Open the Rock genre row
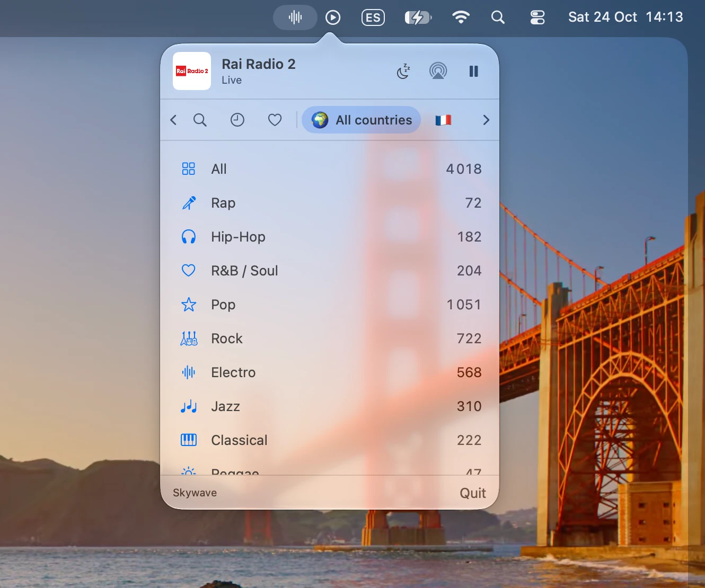The width and height of the screenshot is (705, 588). pos(330,338)
